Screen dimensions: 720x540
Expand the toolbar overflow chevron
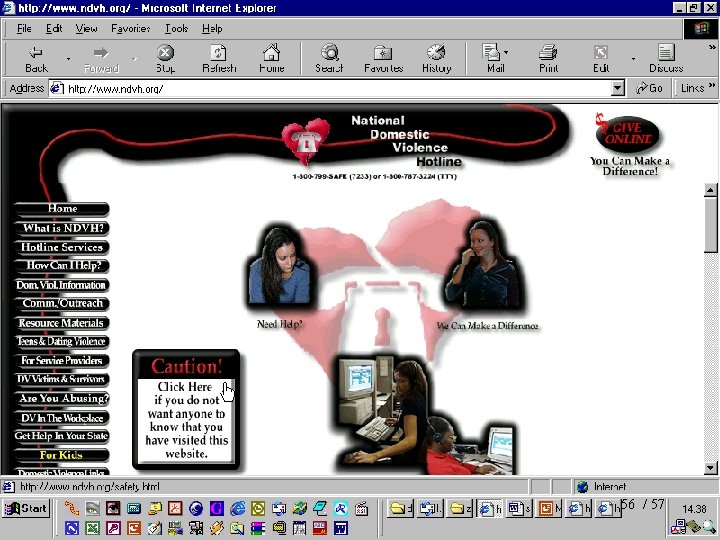(x=712, y=47)
